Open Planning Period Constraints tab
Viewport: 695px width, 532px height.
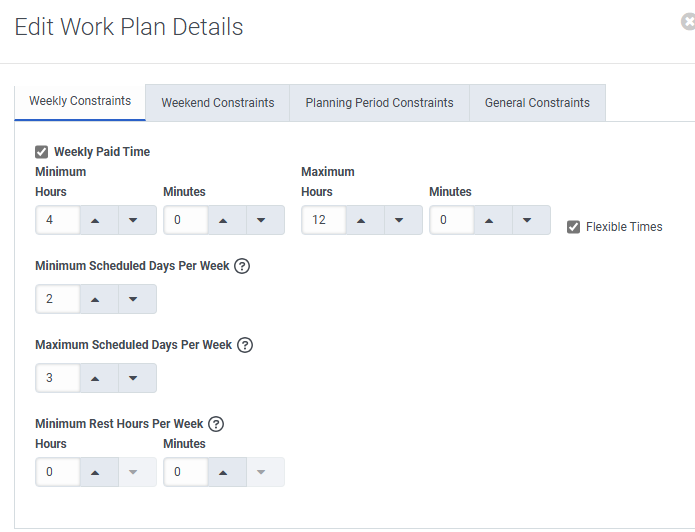coord(379,103)
